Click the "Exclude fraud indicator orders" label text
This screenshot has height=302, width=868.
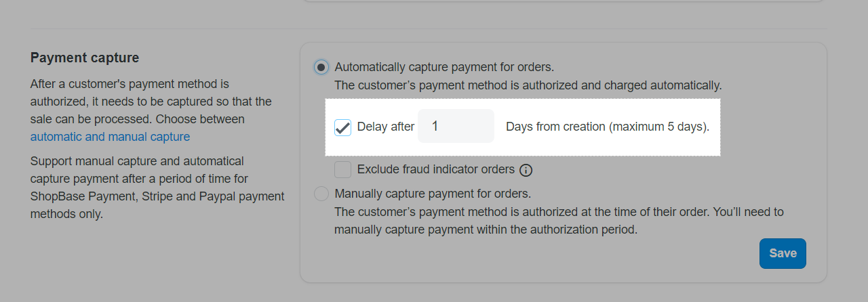point(435,169)
